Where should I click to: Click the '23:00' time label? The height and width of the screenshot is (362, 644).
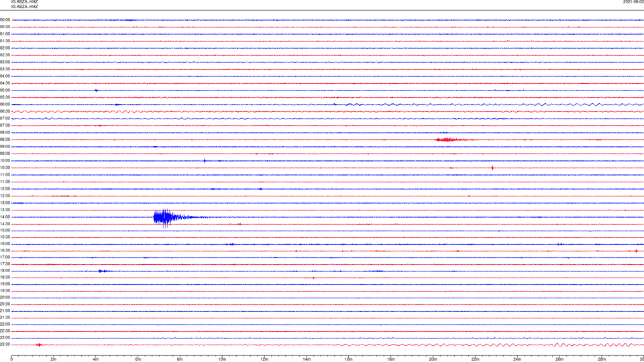pos(5,338)
